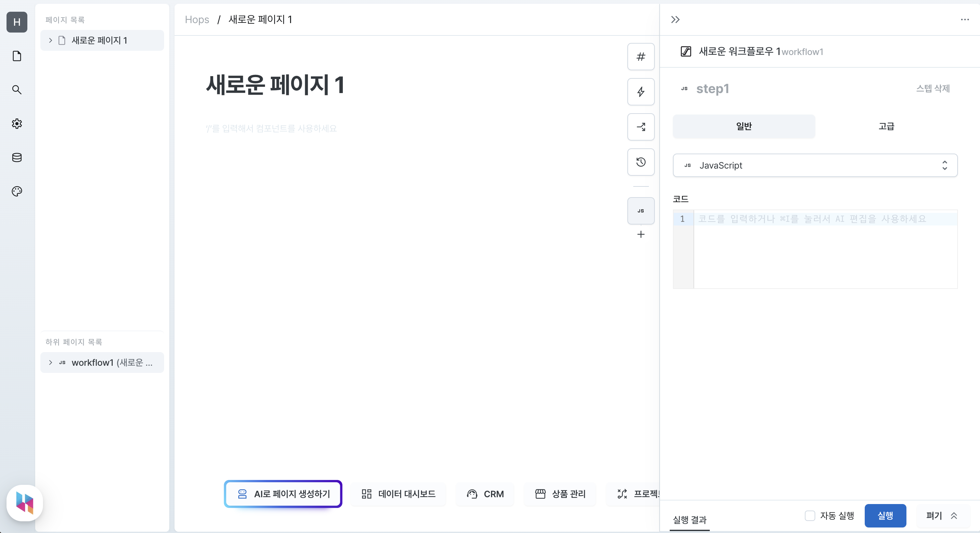Open the Hops logo launcher bubble
Screen dimensions: 980x533
[25, 503]
